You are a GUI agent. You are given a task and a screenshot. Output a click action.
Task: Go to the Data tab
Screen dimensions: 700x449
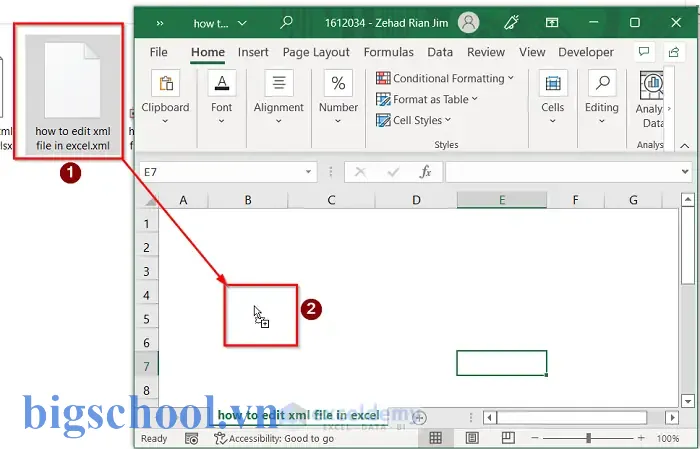pyautogui.click(x=440, y=52)
